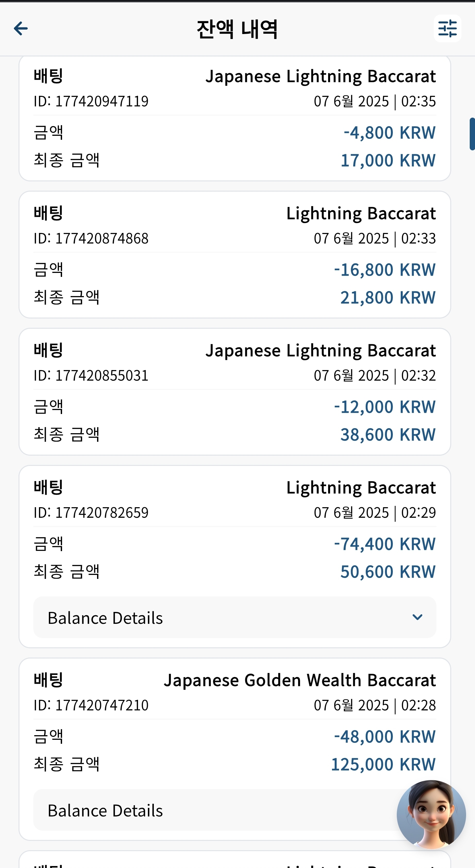The width and height of the screenshot is (475, 868).
Task: Select bet entry ID 177420782659
Action: tap(235, 557)
